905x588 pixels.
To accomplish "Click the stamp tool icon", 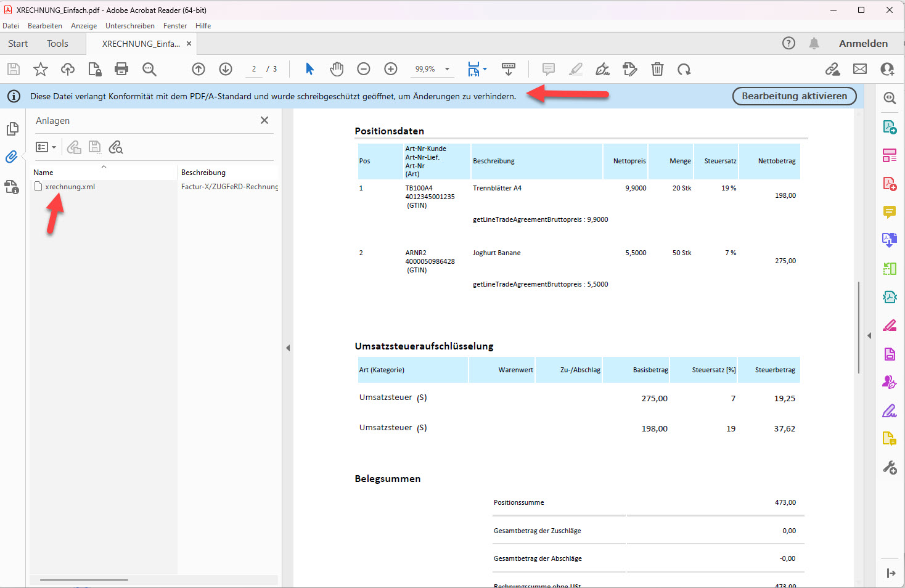I will tap(630, 69).
